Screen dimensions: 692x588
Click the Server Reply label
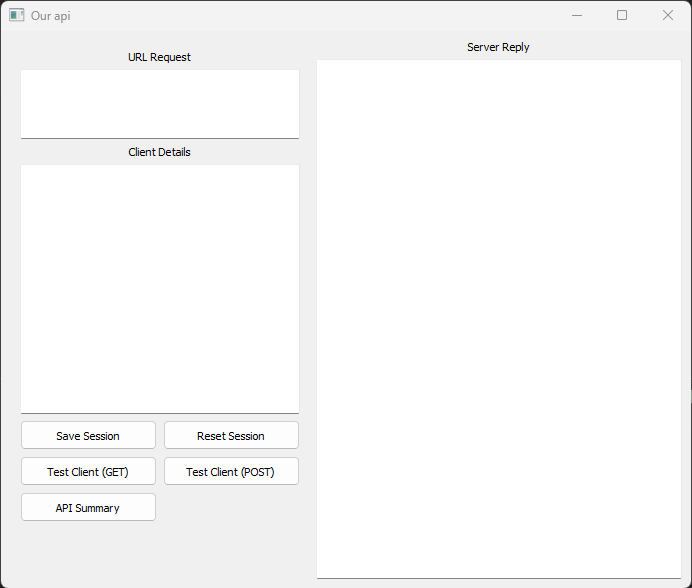498,47
